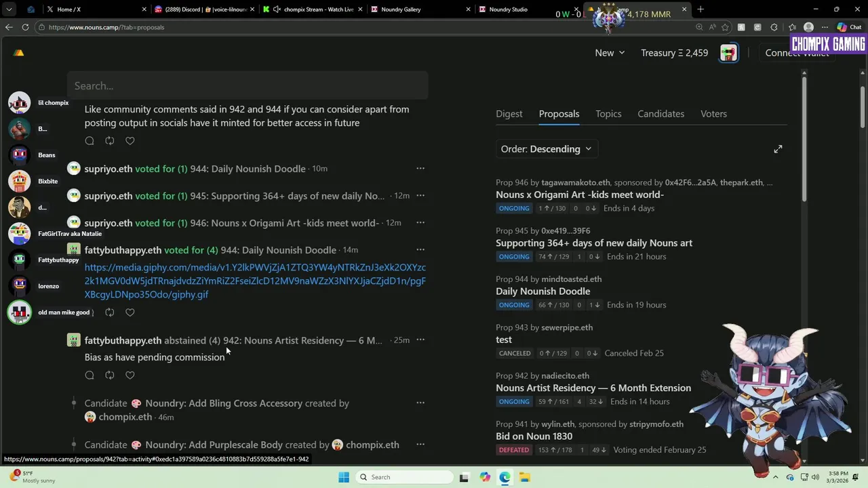Open proposal Nouns x Origami Art -kids meet world-
Image resolution: width=868 pixels, height=488 pixels.
point(580,195)
